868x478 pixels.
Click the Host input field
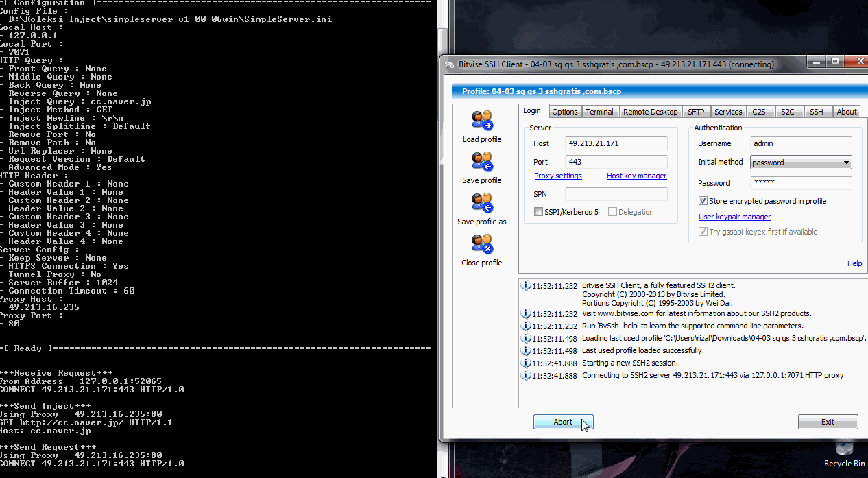(x=616, y=143)
